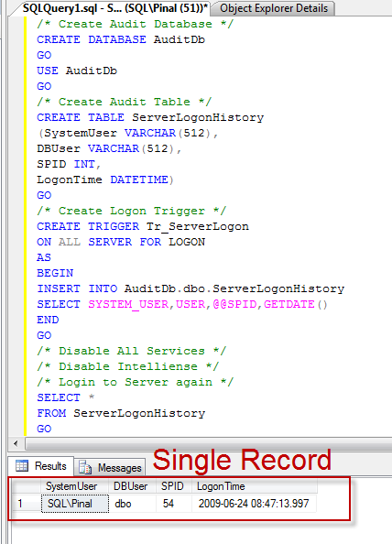Click the (SystemUser VARCHAR(512), line
392x544 pixels.
[x=127, y=133]
